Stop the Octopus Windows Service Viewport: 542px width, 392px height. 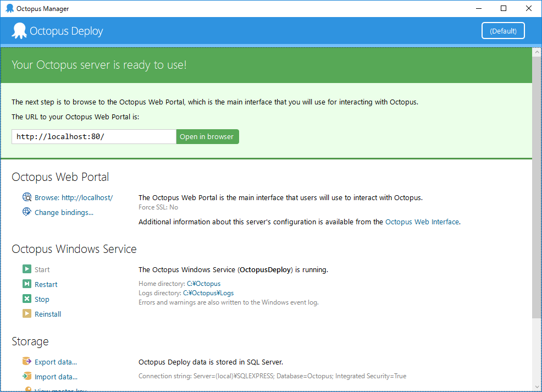(42, 299)
